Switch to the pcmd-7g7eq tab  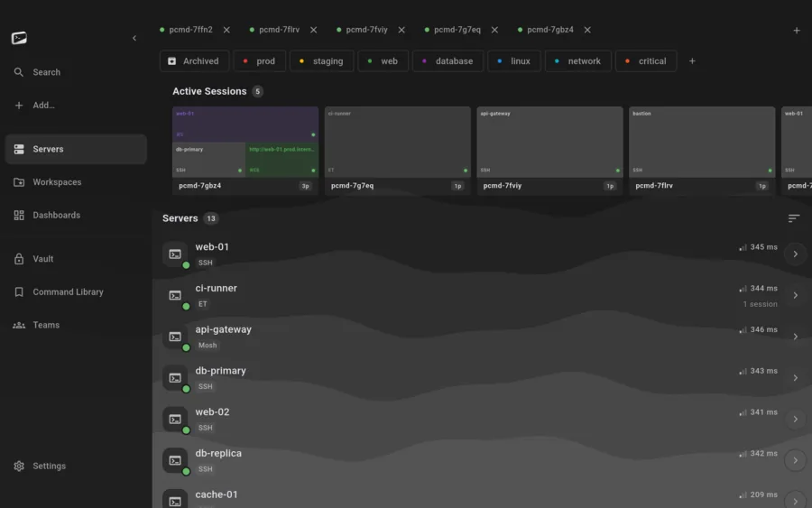tap(457, 30)
